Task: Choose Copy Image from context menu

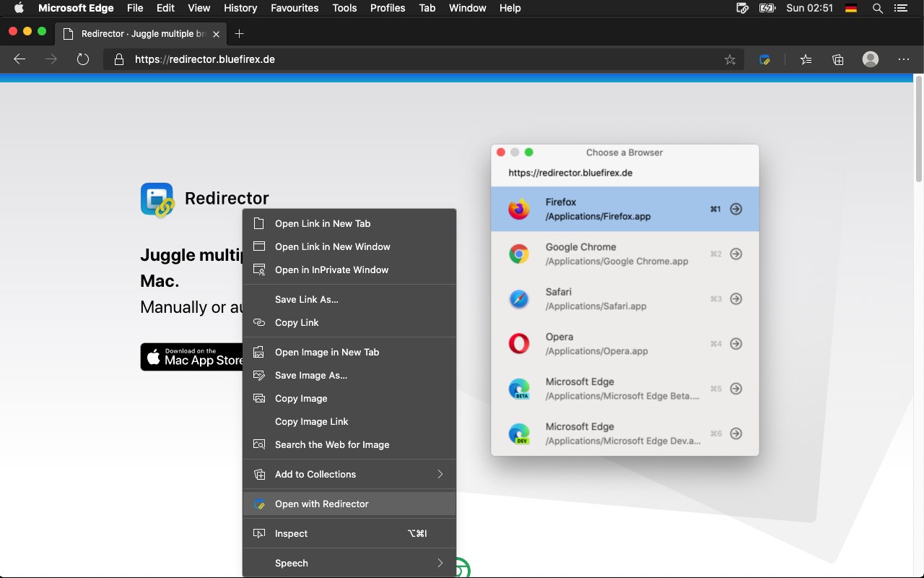Action: [349, 398]
